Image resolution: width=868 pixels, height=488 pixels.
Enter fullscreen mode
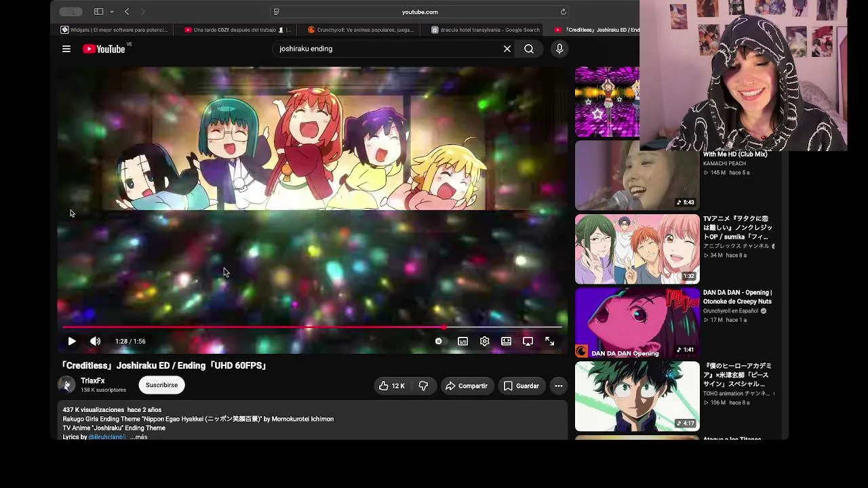point(550,341)
